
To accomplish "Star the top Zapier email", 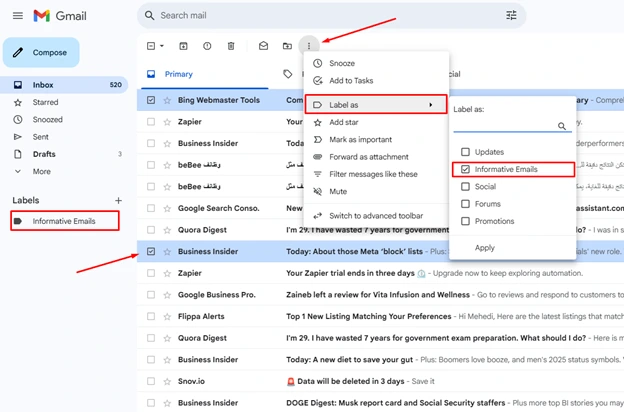I will click(167, 122).
